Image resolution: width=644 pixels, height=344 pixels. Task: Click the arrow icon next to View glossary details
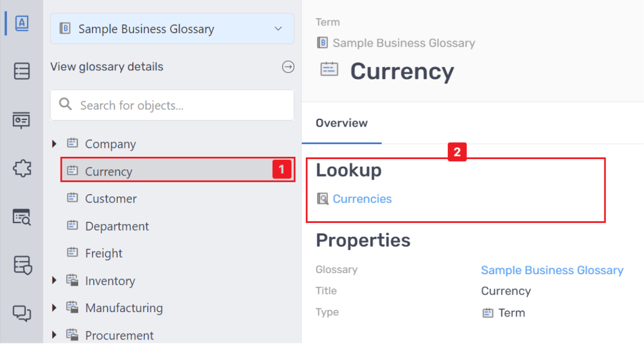[x=288, y=67]
